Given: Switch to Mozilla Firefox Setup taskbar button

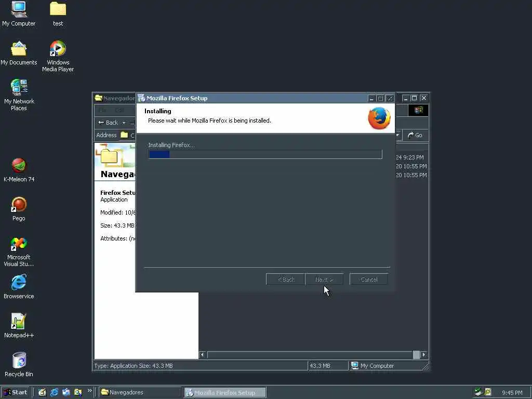Looking at the screenshot, I should coord(225,393).
